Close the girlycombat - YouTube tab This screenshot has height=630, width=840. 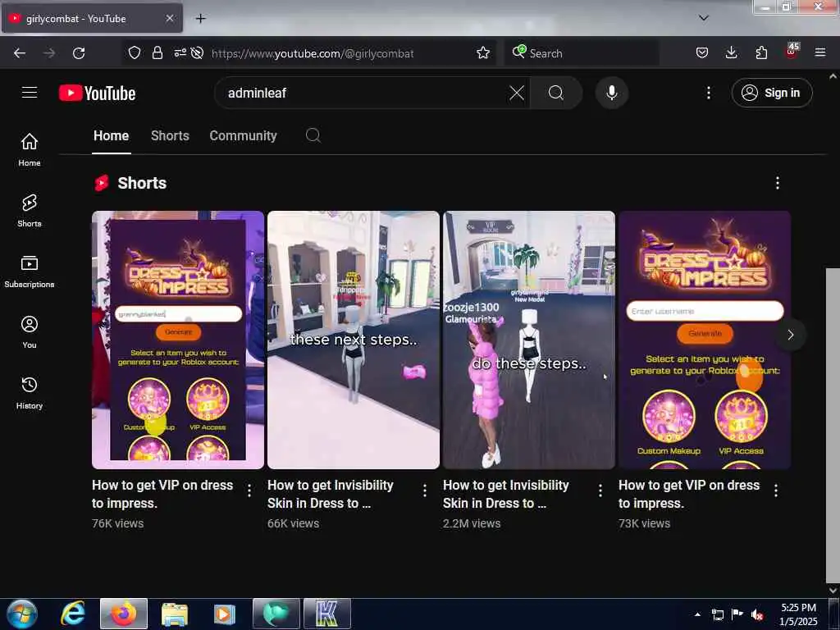click(169, 19)
